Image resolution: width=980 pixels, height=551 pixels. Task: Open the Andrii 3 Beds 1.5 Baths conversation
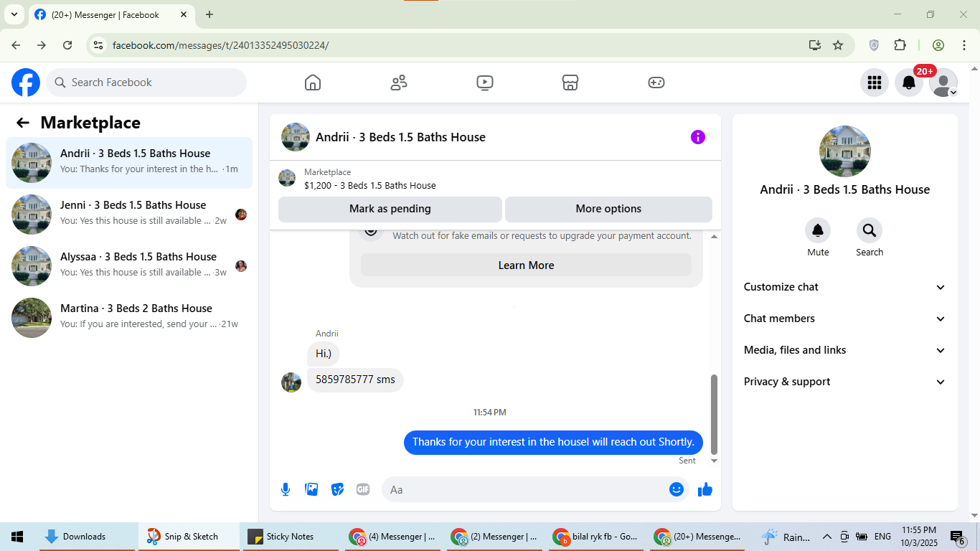pyautogui.click(x=129, y=163)
